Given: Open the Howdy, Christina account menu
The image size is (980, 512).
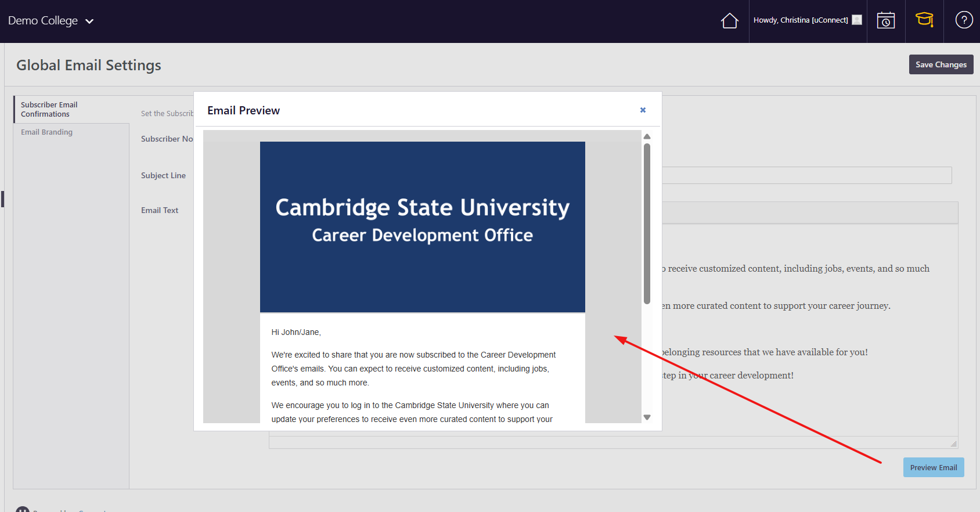Looking at the screenshot, I should coord(800,20).
